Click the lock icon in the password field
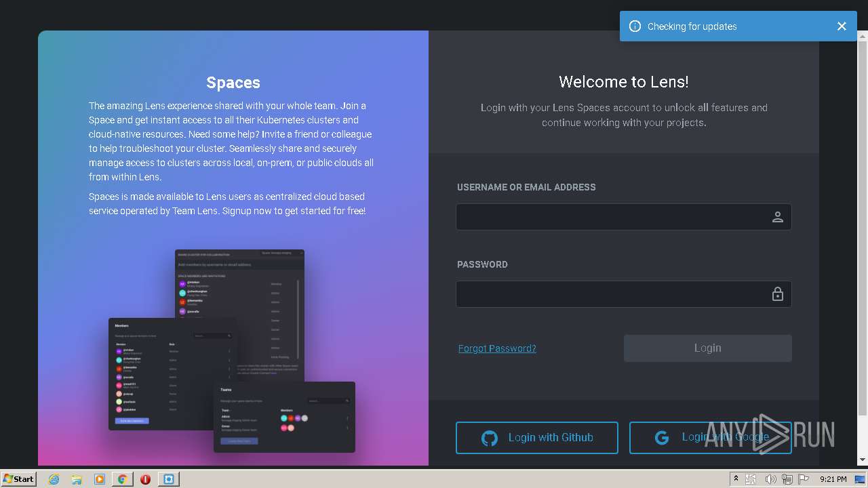The image size is (868, 488). click(x=778, y=294)
